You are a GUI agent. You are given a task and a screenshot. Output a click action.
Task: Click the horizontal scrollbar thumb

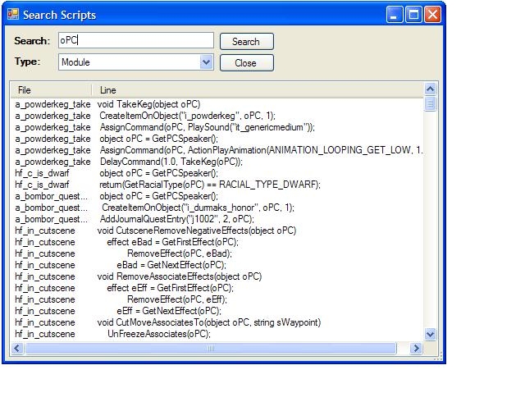pyautogui.click(x=210, y=349)
